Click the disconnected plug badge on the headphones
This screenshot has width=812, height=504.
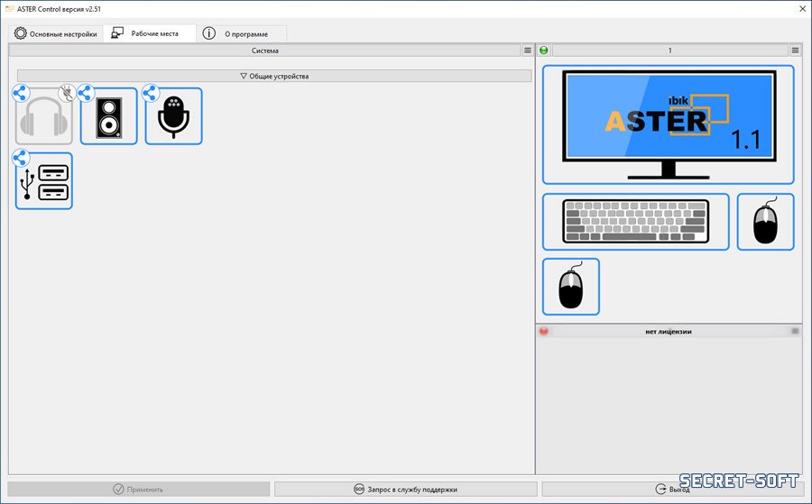68,92
